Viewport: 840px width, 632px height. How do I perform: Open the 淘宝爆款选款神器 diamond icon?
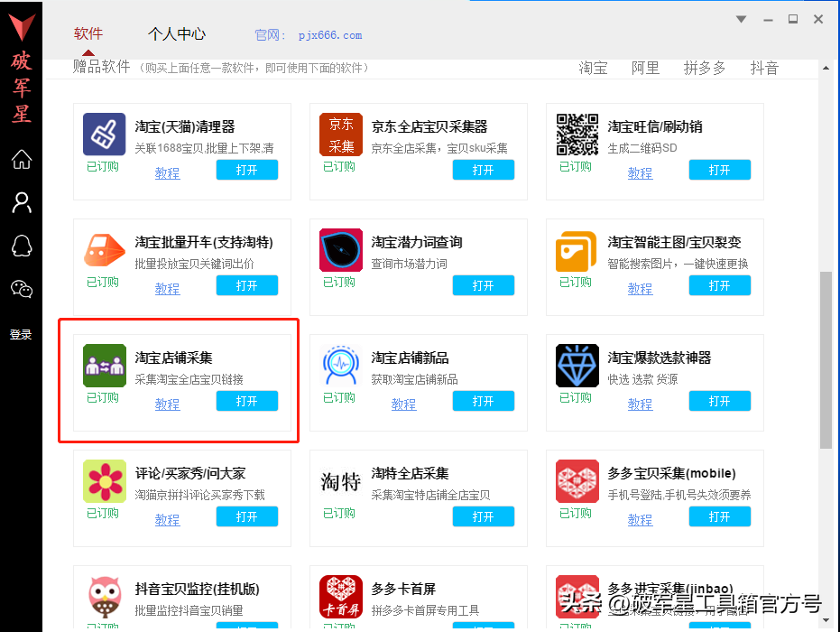coord(577,365)
